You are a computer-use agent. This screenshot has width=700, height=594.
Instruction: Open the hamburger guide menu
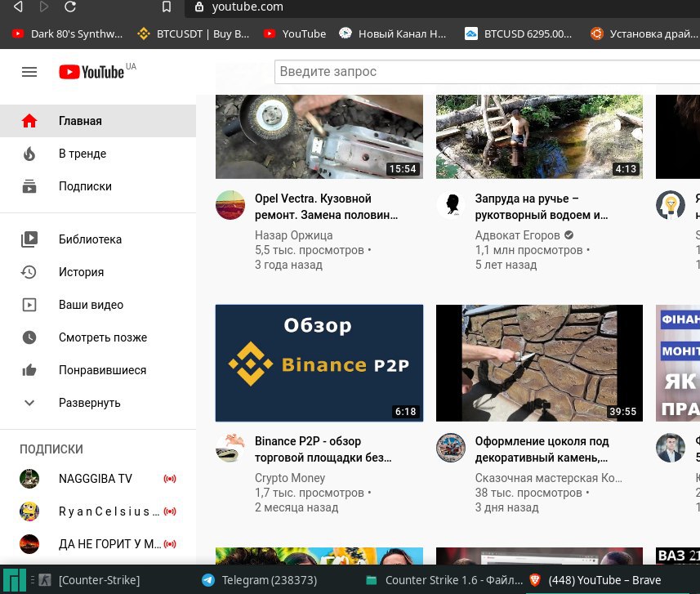pyautogui.click(x=29, y=72)
